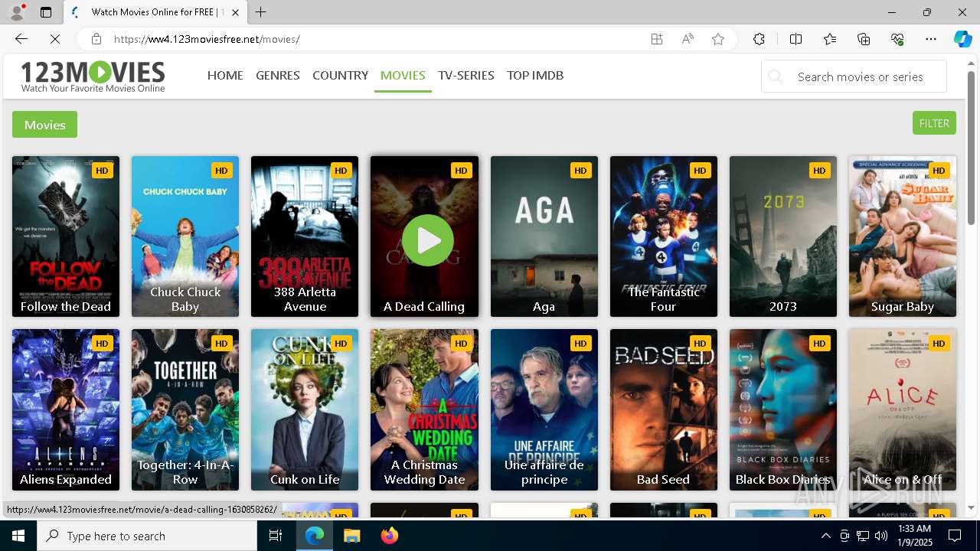
Task: Open the Favorites list
Action: 830,39
